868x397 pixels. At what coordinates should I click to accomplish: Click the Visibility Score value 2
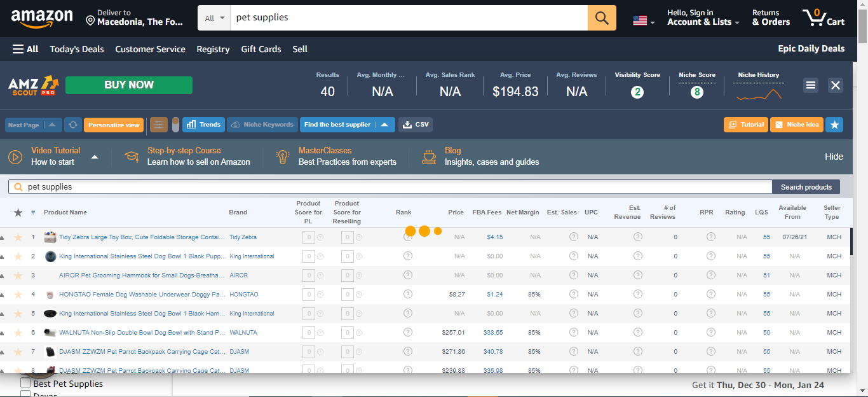point(637,92)
